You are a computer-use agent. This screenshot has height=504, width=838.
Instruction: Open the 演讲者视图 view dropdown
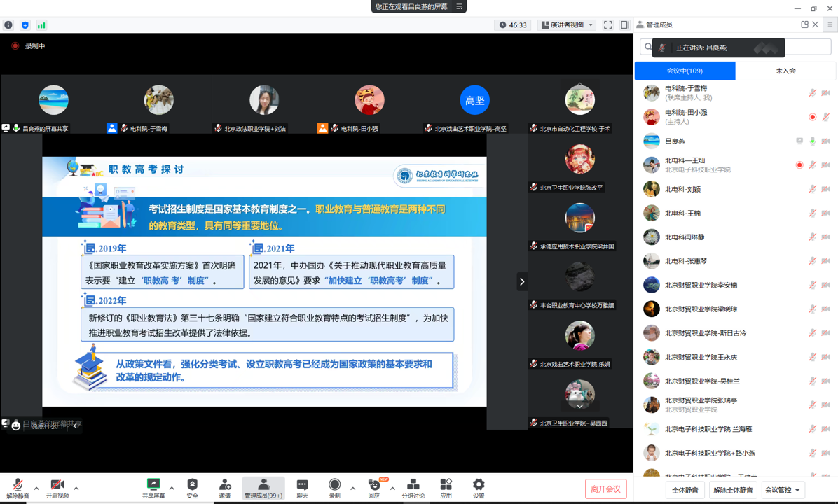567,25
